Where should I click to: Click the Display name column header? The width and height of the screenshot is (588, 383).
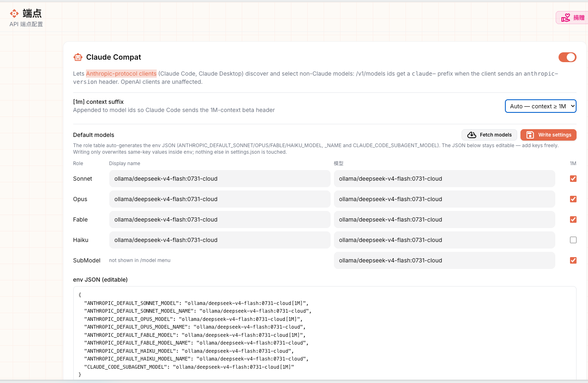tap(124, 164)
